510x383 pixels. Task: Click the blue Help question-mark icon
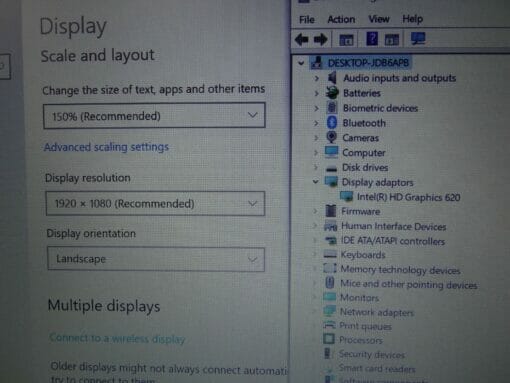pos(372,39)
